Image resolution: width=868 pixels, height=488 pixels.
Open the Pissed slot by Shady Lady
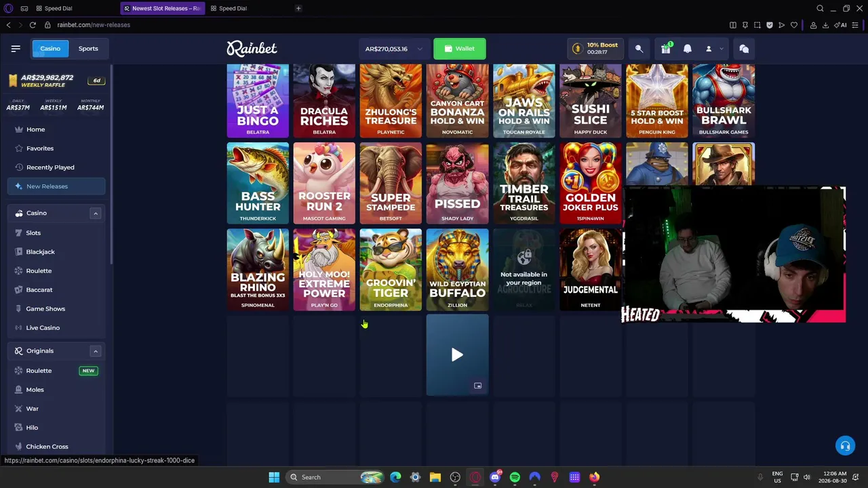(x=457, y=183)
